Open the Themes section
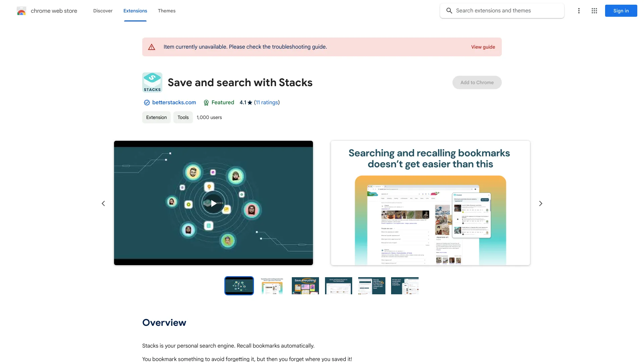 coord(166,10)
